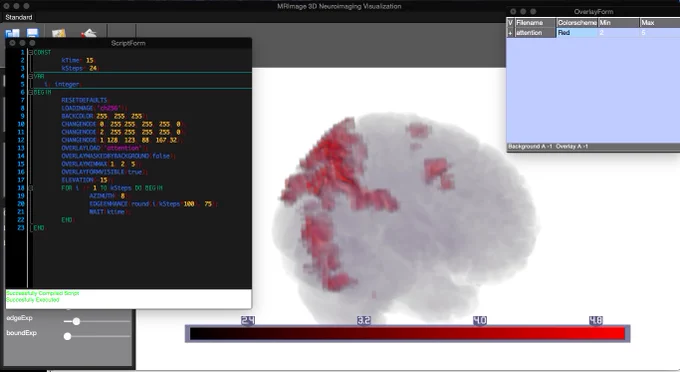Collapse the VAR code block on line 4
680x372 pixels.
[31, 76]
